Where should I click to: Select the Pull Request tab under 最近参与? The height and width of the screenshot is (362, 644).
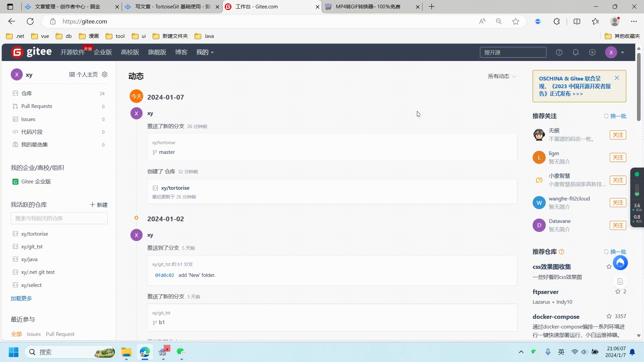tap(60, 334)
